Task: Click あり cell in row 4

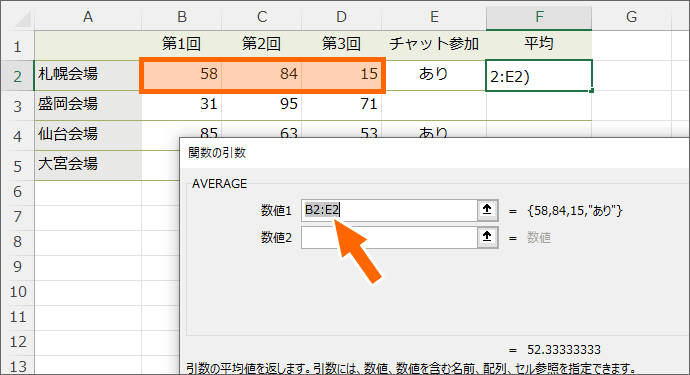Action: coord(434,129)
